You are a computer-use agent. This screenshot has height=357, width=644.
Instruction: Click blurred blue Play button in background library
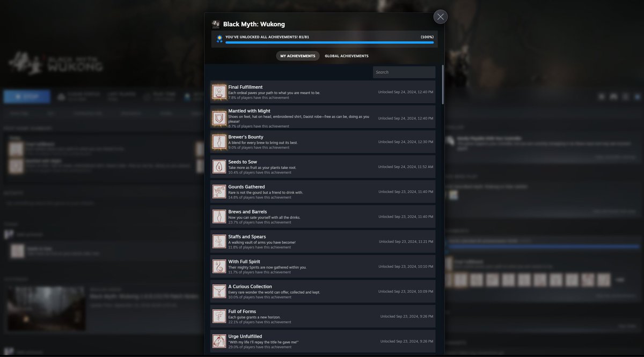[x=27, y=96]
